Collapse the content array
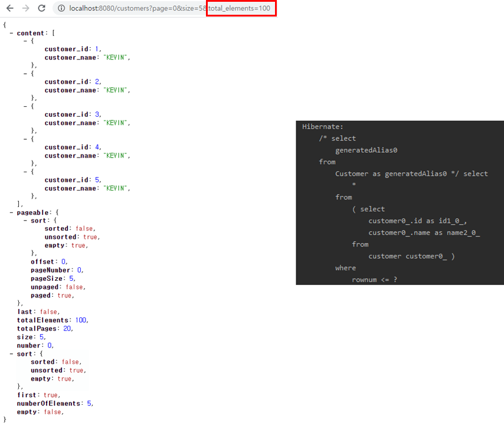The height and width of the screenshot is (426, 504). point(11,33)
